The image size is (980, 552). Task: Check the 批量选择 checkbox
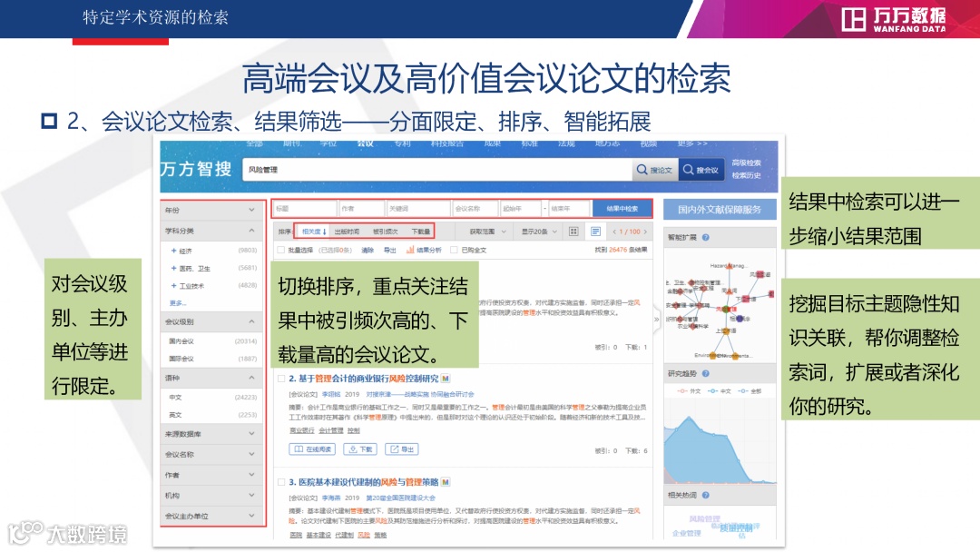click(x=281, y=250)
